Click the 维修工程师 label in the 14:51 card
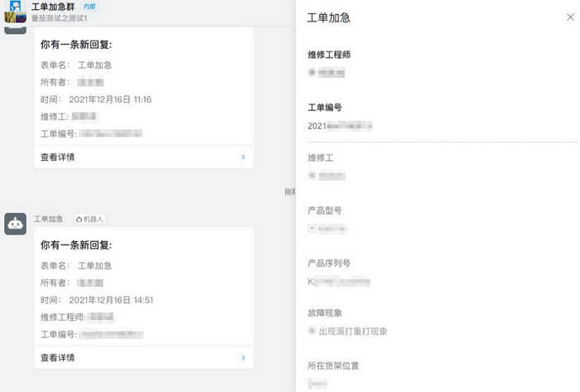The width and height of the screenshot is (580, 392). (63, 317)
